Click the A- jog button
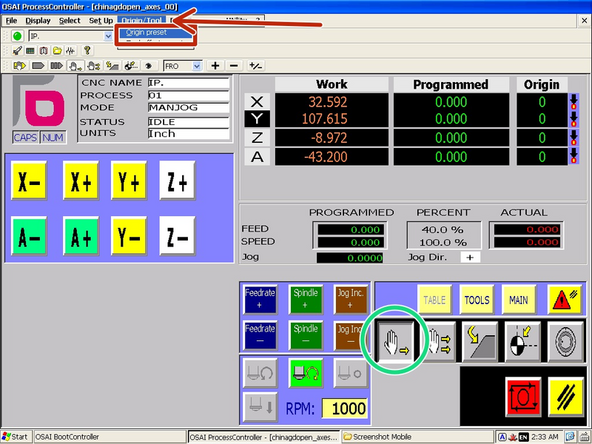Screen dimensions: 592x444 29,236
